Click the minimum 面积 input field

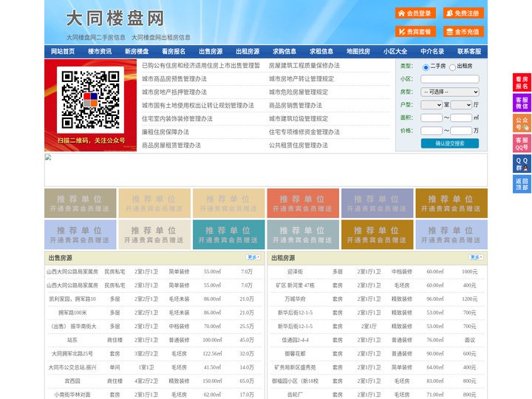pyautogui.click(x=432, y=117)
